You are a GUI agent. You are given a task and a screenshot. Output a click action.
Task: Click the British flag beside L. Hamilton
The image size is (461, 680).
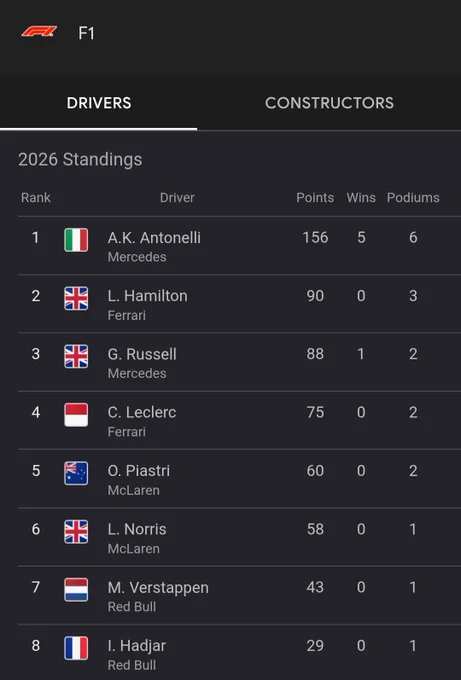[x=76, y=298]
